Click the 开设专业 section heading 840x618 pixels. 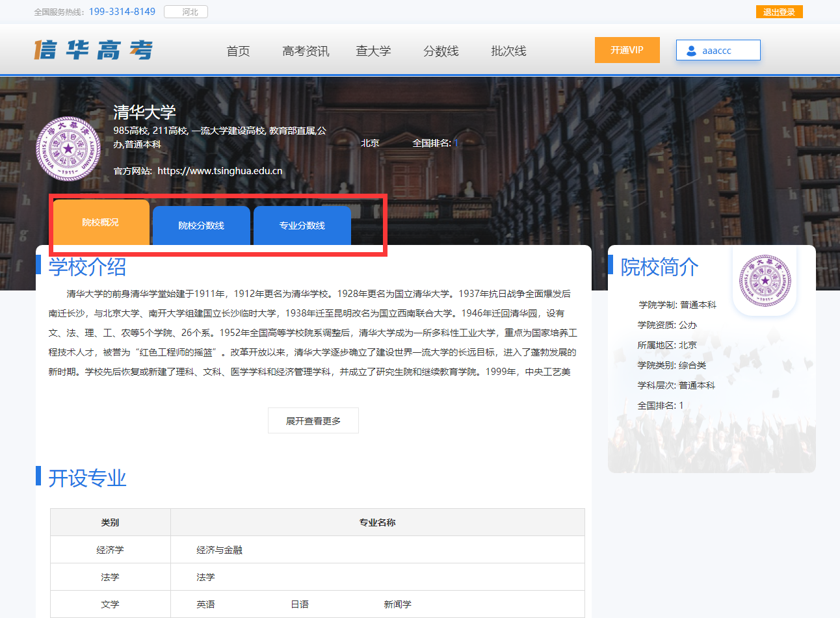click(87, 478)
